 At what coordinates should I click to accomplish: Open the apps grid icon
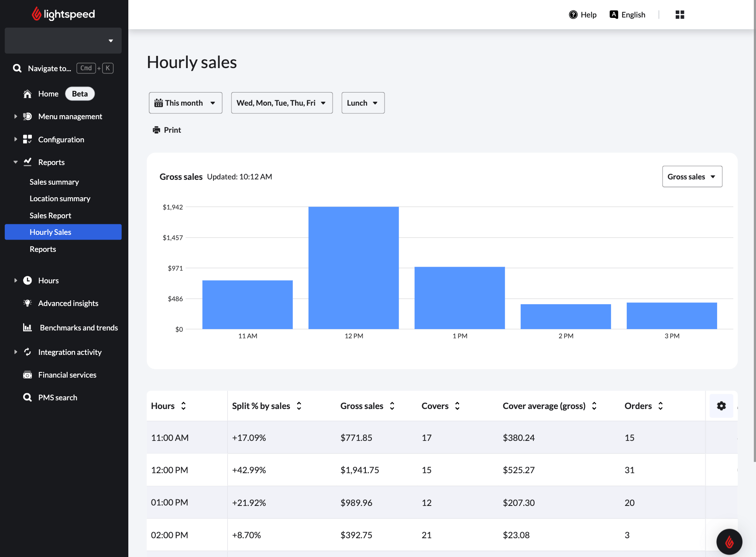[680, 15]
